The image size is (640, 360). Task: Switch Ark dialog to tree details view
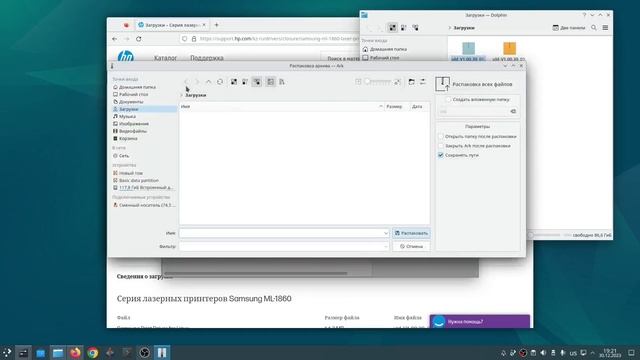coord(257,82)
